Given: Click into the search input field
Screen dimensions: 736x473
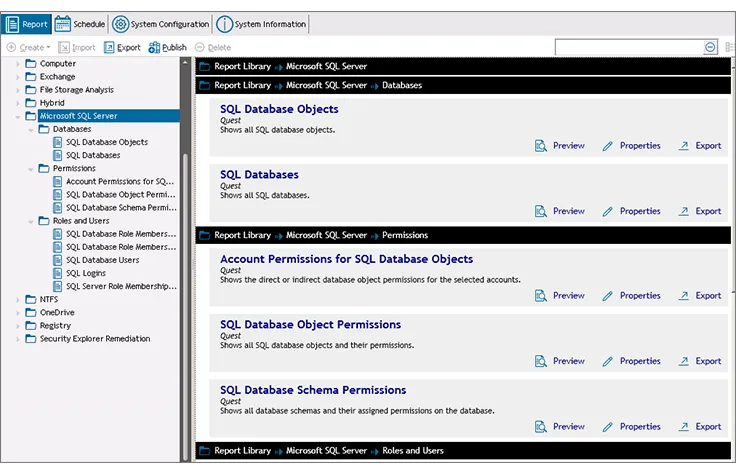Looking at the screenshot, I should click(x=628, y=47).
